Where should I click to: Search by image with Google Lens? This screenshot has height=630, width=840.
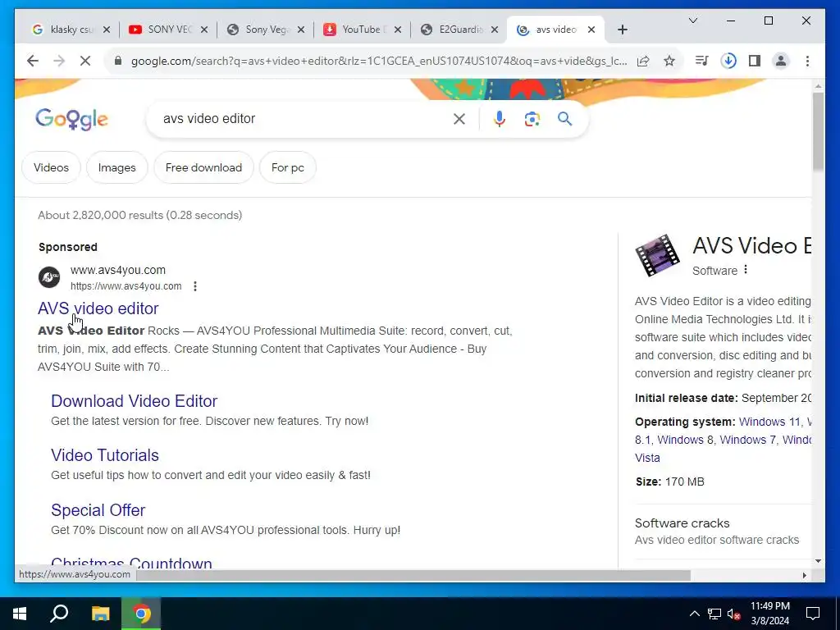[x=532, y=119]
